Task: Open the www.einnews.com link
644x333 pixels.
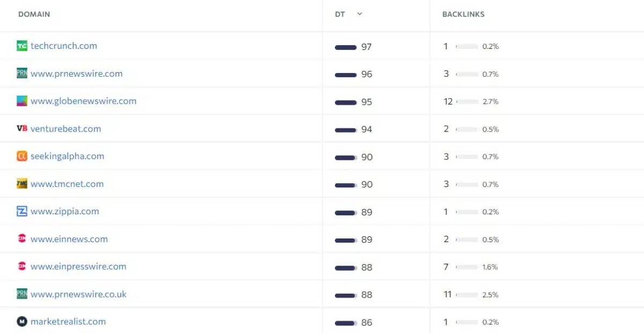Action: pos(69,239)
